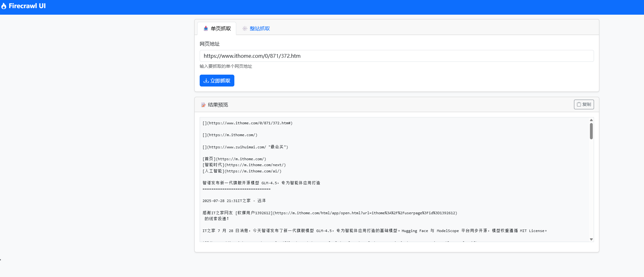Focus the 网页地址 URL input field

click(x=397, y=56)
